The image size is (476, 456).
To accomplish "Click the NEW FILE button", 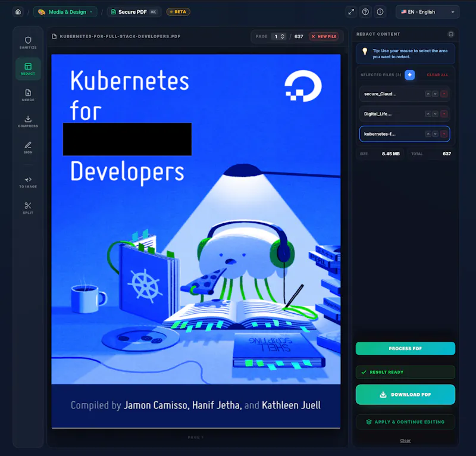I will pos(324,36).
